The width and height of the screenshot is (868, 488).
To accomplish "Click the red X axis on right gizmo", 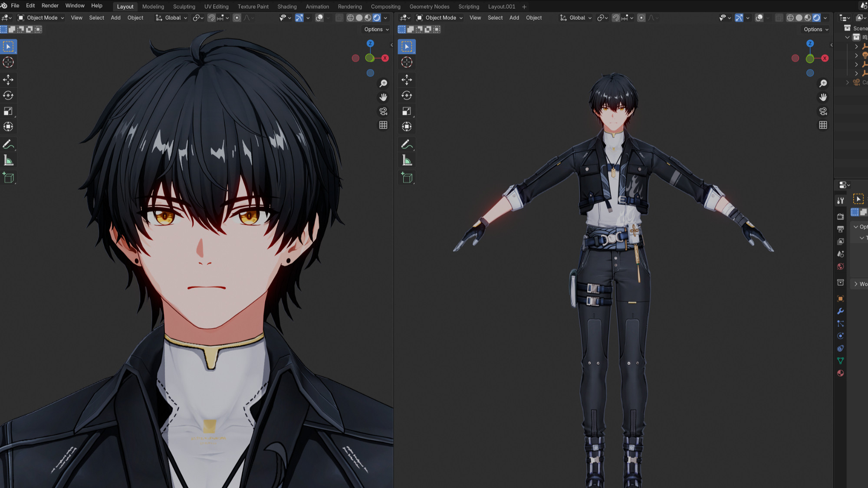I will pos(825,58).
